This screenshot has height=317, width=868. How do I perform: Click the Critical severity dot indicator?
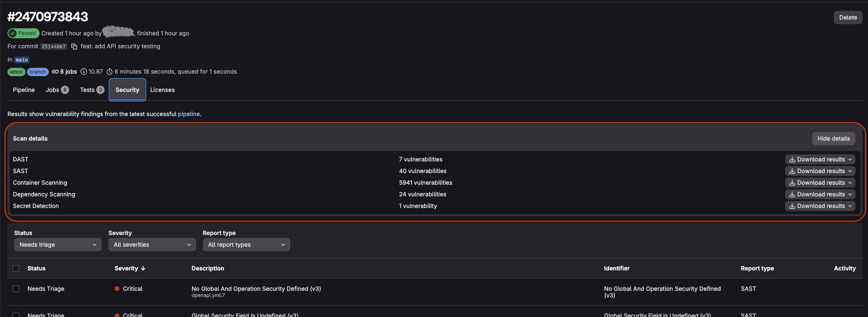pyautogui.click(x=117, y=289)
